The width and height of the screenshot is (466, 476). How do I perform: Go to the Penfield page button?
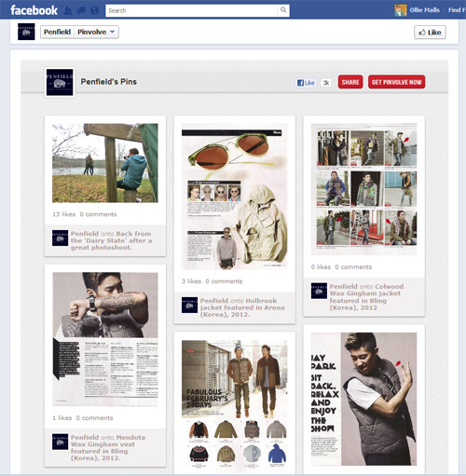click(57, 32)
